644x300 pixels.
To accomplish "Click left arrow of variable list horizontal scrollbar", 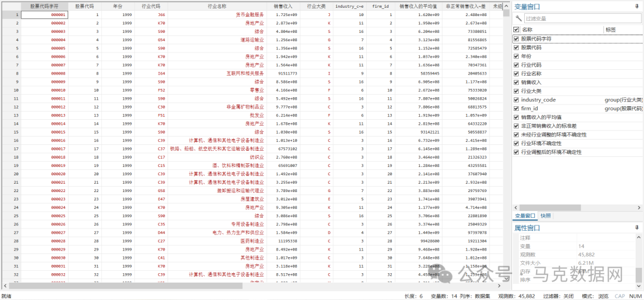I will [x=516, y=208].
